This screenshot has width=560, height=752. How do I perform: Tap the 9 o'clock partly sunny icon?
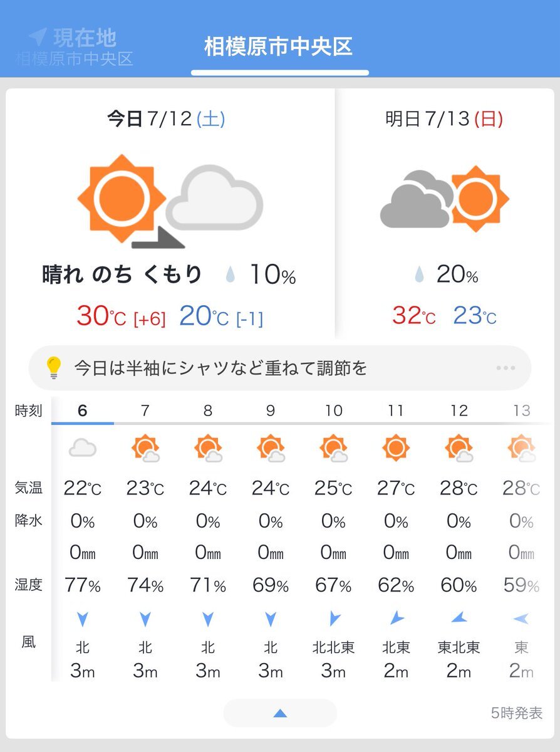click(271, 449)
